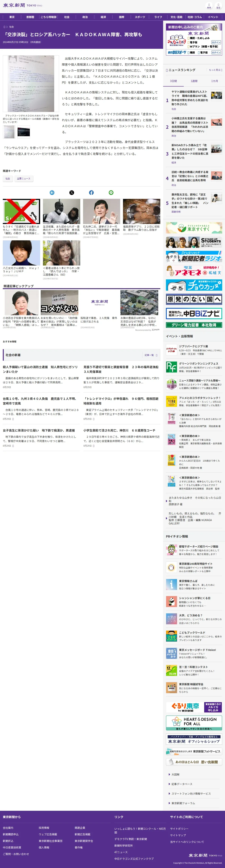Viewport: 225px width, 868px height.
Task: Open 都電サポーターズ紹介ページ開設 icon
Action: click(x=171, y=550)
